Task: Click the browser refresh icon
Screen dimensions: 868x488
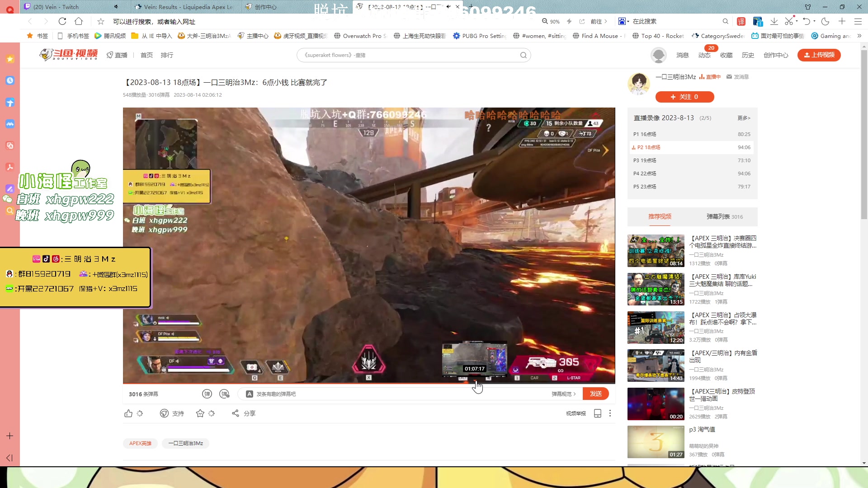Action: (62, 21)
